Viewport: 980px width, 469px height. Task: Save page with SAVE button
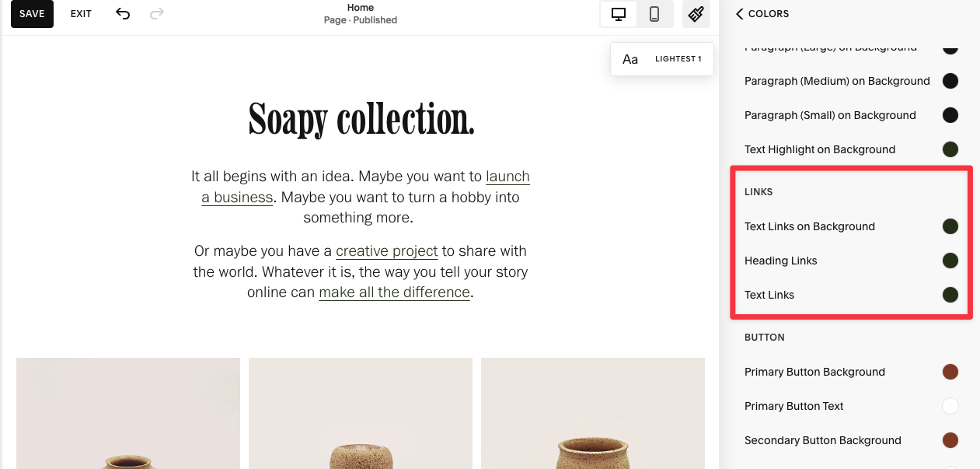pyautogui.click(x=32, y=14)
